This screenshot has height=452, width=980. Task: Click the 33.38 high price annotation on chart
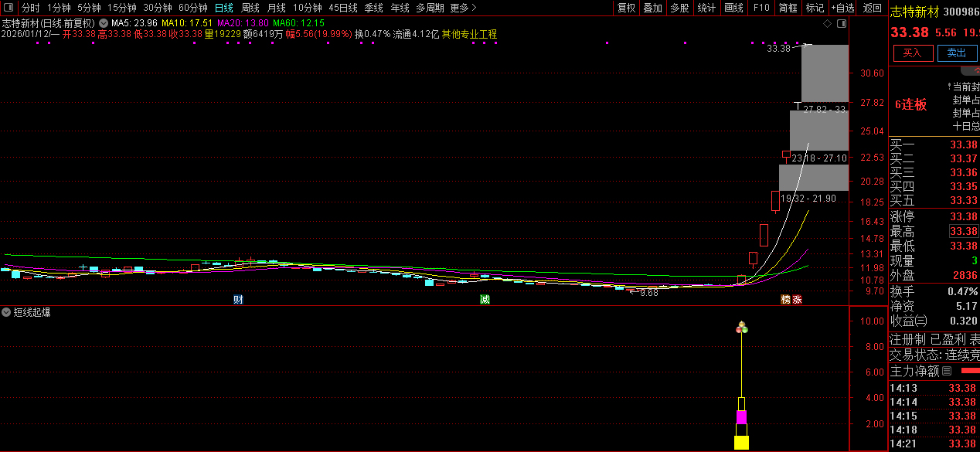779,48
